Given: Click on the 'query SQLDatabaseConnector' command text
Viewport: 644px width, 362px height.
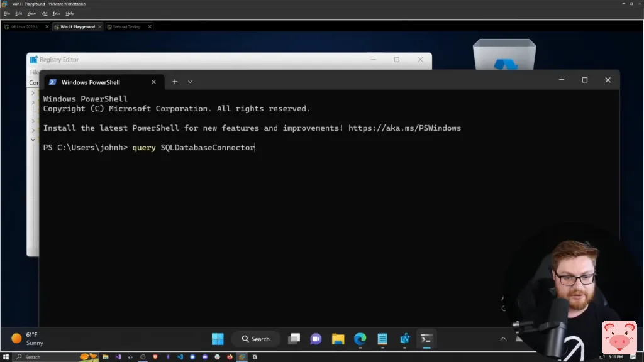Looking at the screenshot, I should coord(194,147).
